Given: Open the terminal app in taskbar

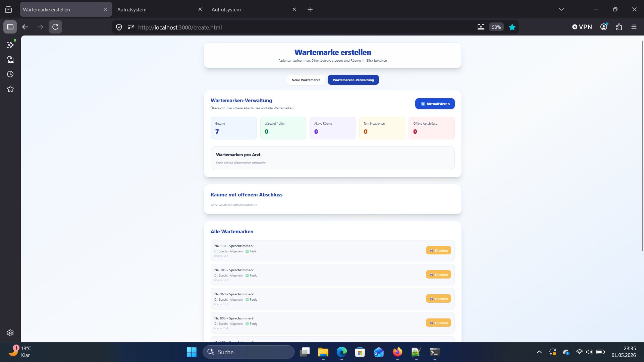Looking at the screenshot, I should (x=435, y=352).
